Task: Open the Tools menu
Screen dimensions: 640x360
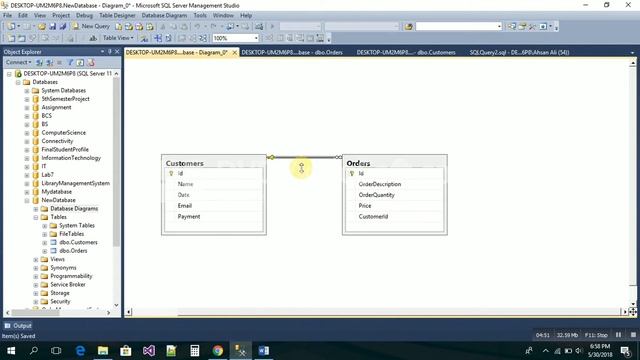Action: (200, 15)
